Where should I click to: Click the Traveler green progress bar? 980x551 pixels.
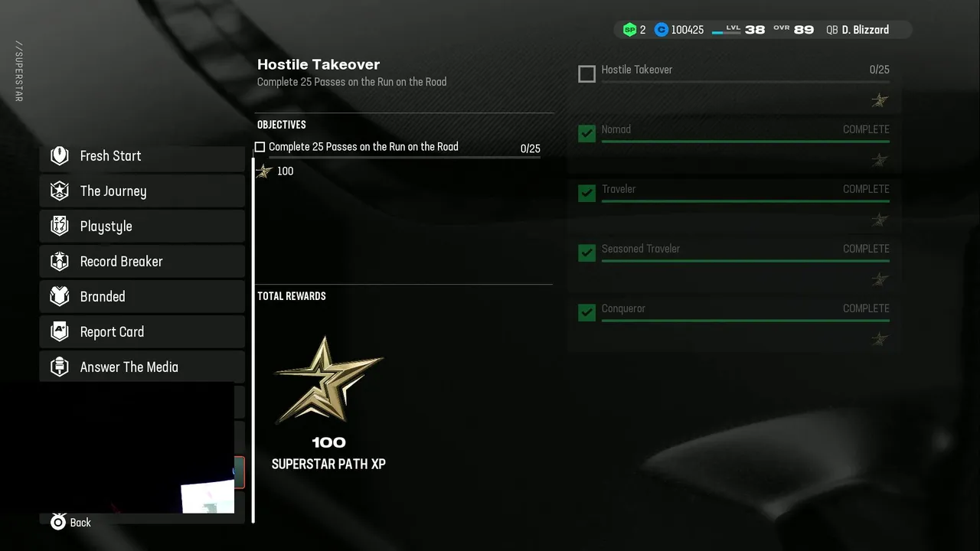746,201
